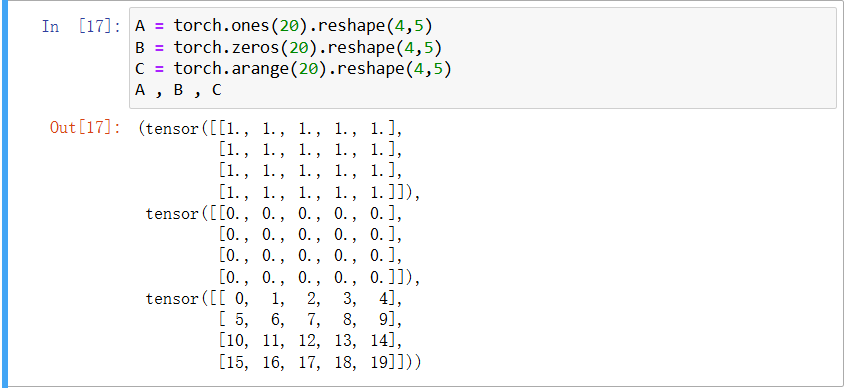Place cursor in torch.arange code line
The width and height of the screenshot is (844, 388).
pos(293,69)
